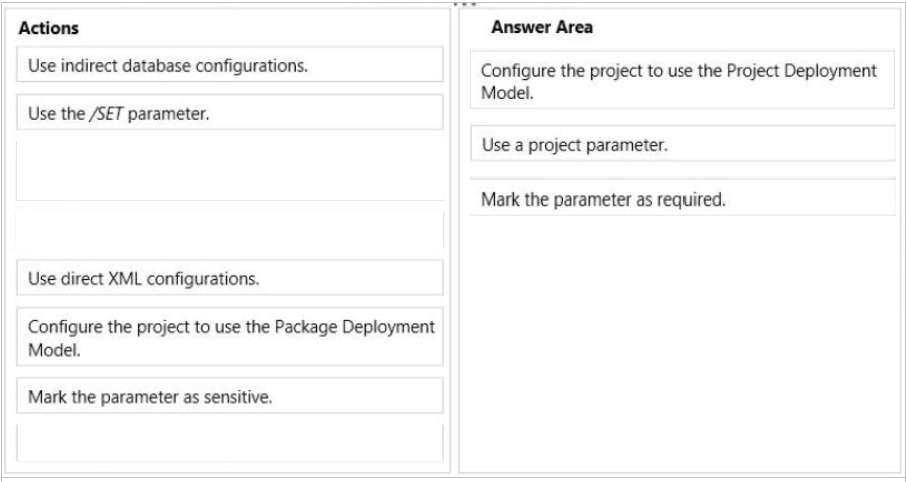Screen dimensions: 906x482
Task: Click the empty slot beneath sensitive parameter action
Action: pyautogui.click(x=229, y=443)
